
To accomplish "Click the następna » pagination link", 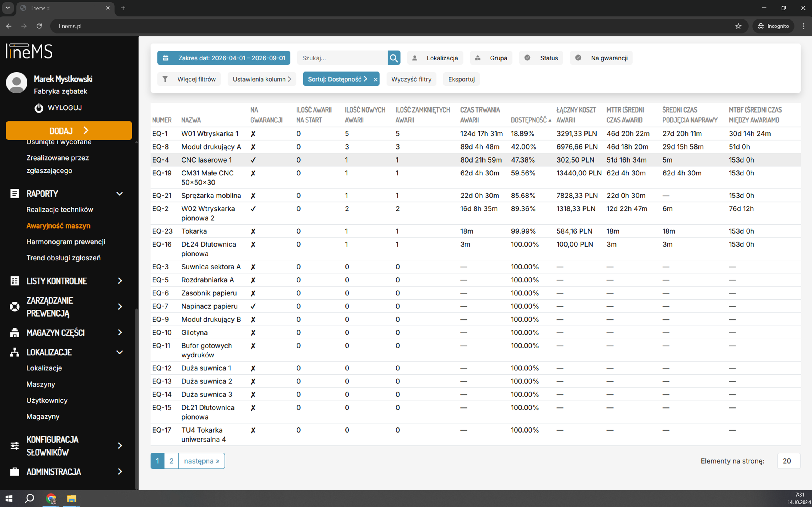I will 202,461.
